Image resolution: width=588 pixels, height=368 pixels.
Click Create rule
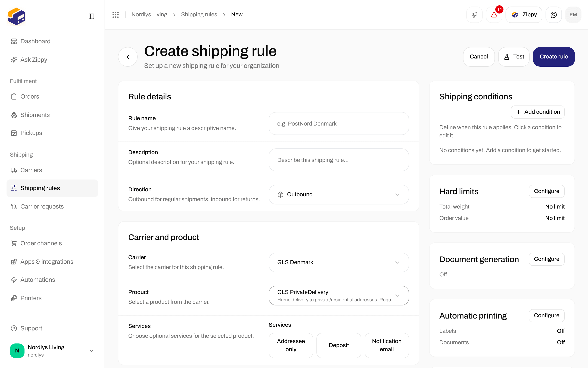coord(554,57)
